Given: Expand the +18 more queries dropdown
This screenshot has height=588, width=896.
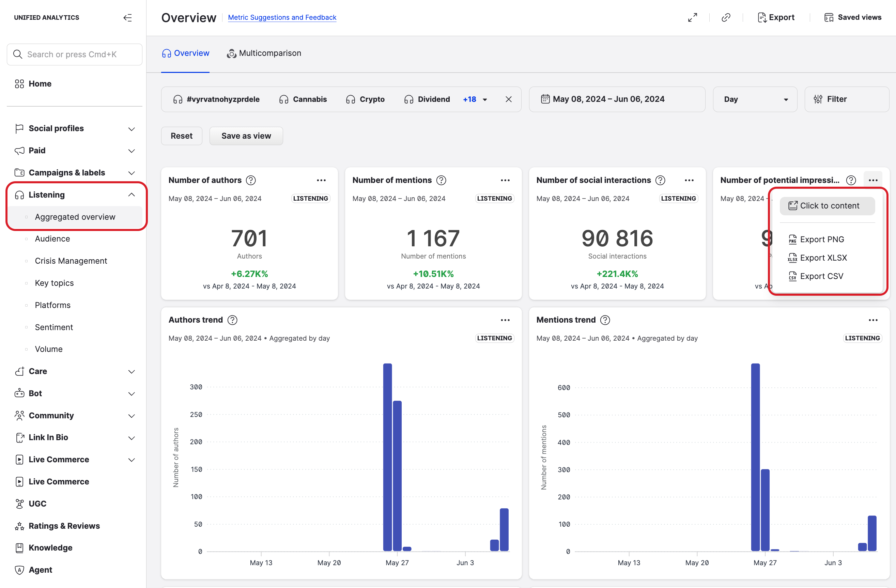Looking at the screenshot, I should (x=475, y=99).
